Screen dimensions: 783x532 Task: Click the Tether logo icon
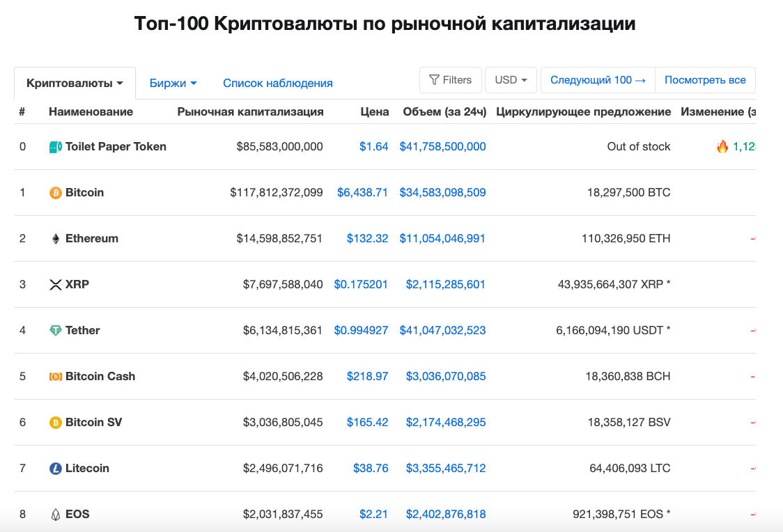point(56,331)
